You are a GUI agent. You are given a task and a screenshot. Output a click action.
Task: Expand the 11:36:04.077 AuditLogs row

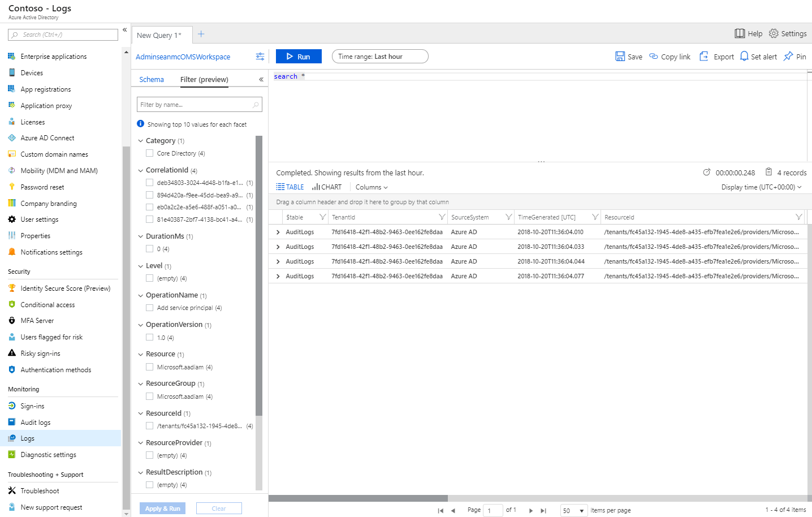point(278,276)
